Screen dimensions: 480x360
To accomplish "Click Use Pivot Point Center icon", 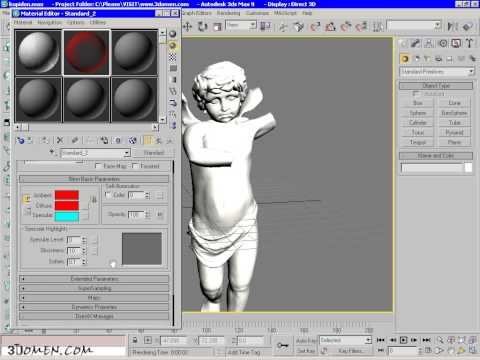I will click(x=265, y=26).
